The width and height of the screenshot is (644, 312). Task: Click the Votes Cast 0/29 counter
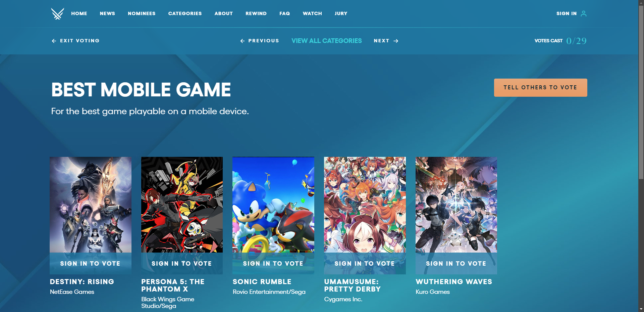click(560, 41)
